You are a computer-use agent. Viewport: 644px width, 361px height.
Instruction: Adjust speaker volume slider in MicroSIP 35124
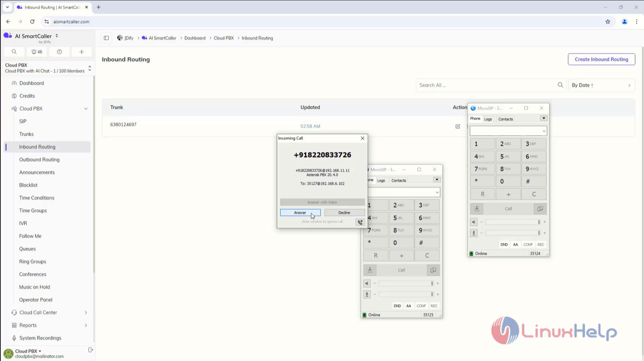click(513, 222)
